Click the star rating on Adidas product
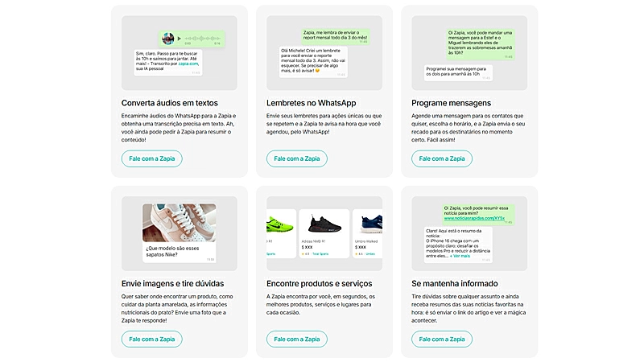This screenshot has height=362, width=644. click(304, 253)
